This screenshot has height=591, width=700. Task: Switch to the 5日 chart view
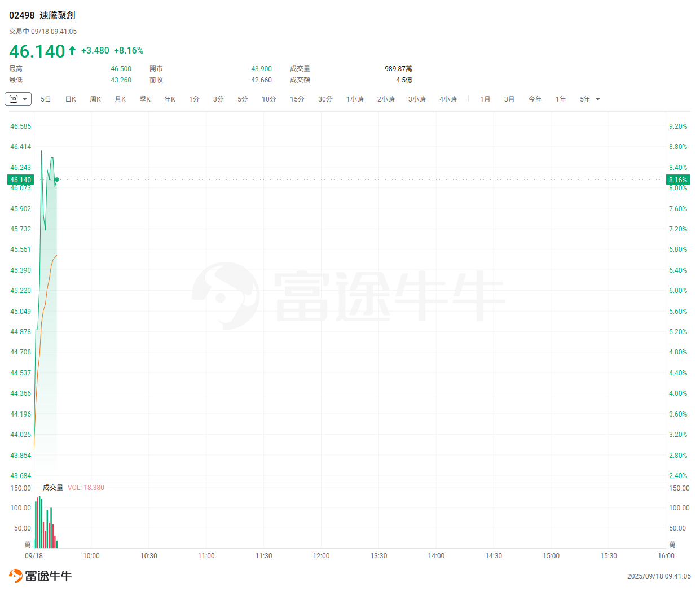(46, 99)
